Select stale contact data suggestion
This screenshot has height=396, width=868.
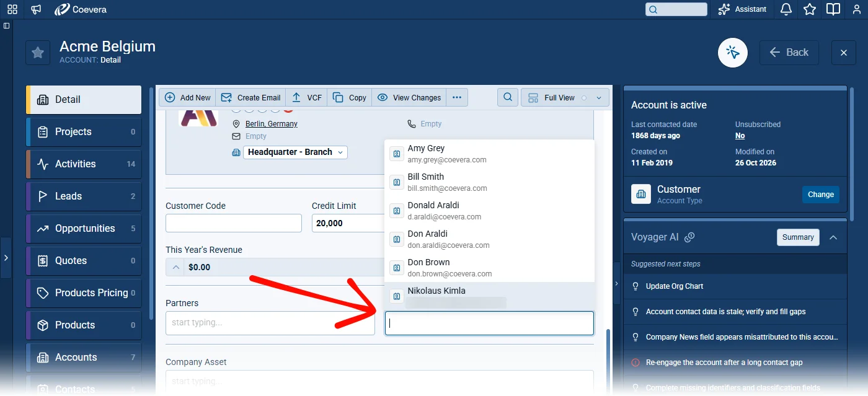pos(735,312)
